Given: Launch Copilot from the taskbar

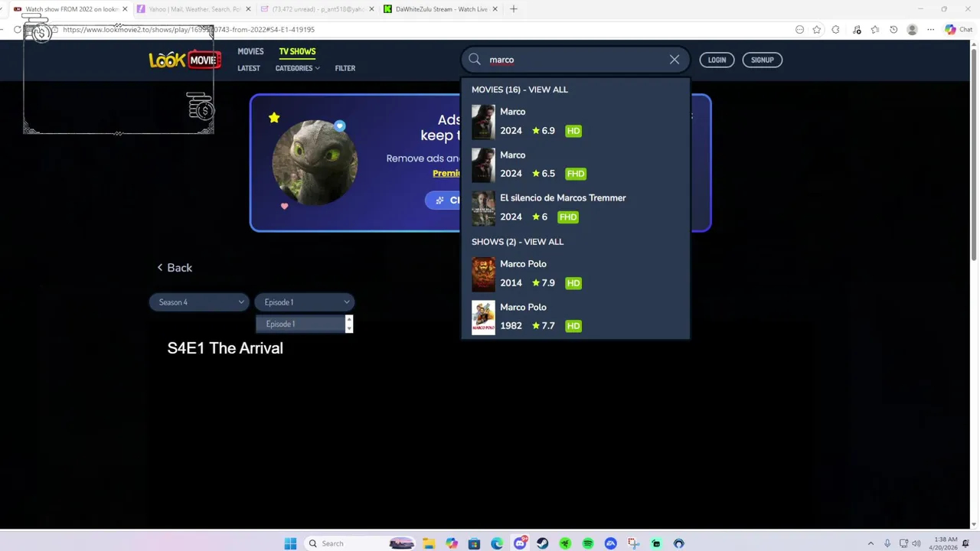Looking at the screenshot, I should coord(452,543).
